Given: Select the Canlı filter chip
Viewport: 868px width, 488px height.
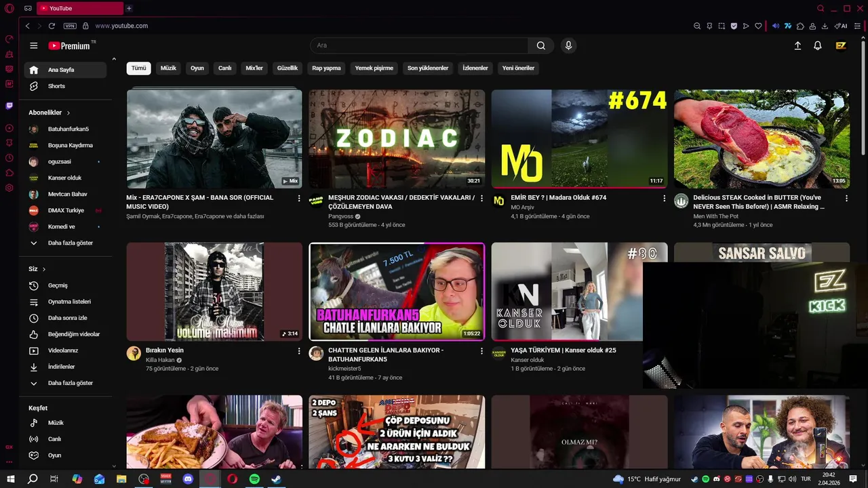Looking at the screenshot, I should 224,68.
